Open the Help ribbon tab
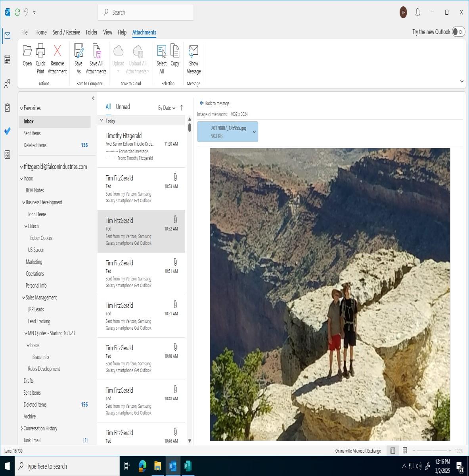 pos(122,32)
